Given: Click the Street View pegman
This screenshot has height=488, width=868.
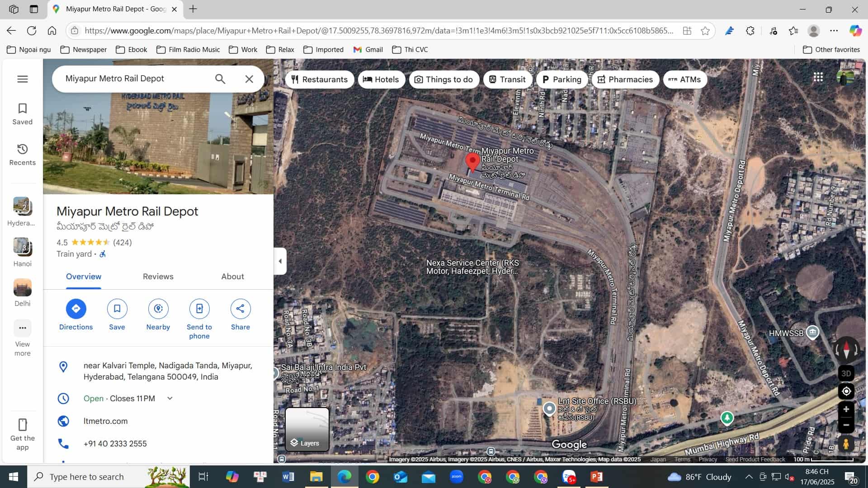Looking at the screenshot, I should tap(846, 444).
